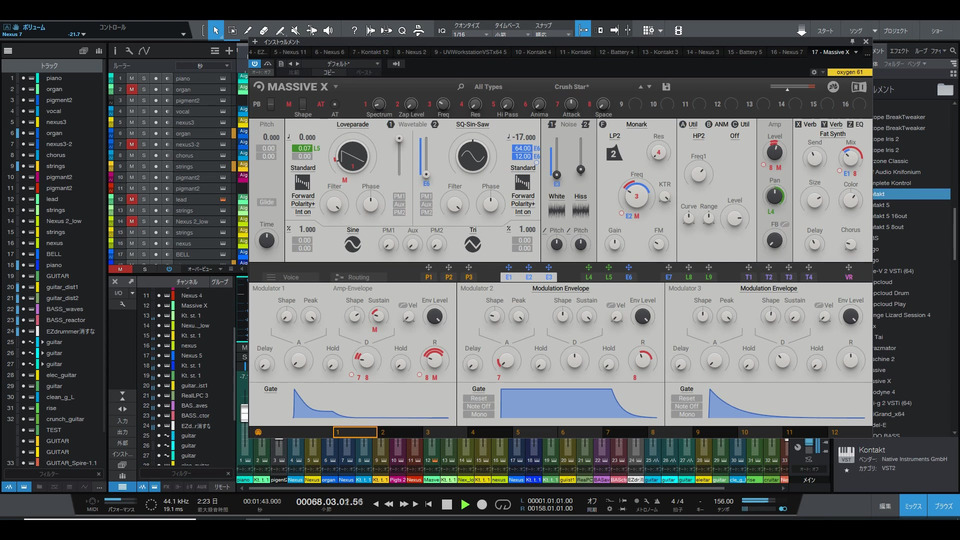Mute the nexus3-2 track
The width and height of the screenshot is (960, 540).
[x=132, y=144]
